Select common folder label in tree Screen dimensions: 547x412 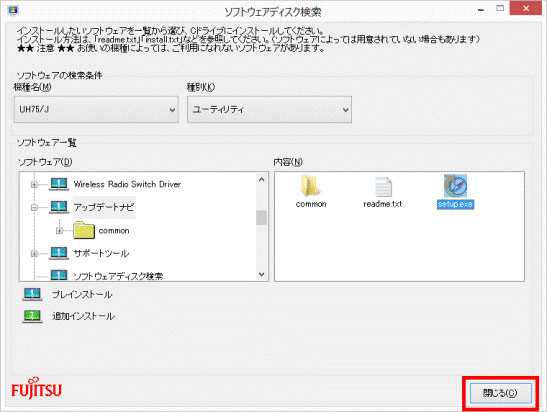pyautogui.click(x=114, y=231)
